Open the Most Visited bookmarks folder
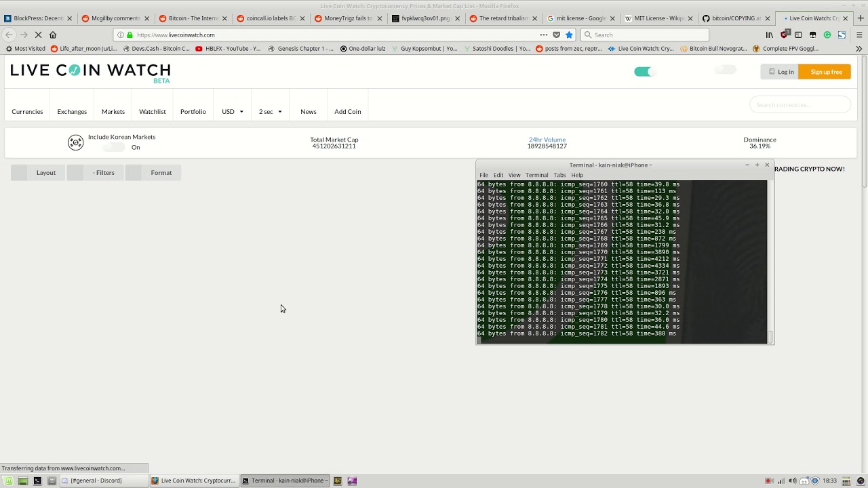 click(25, 49)
